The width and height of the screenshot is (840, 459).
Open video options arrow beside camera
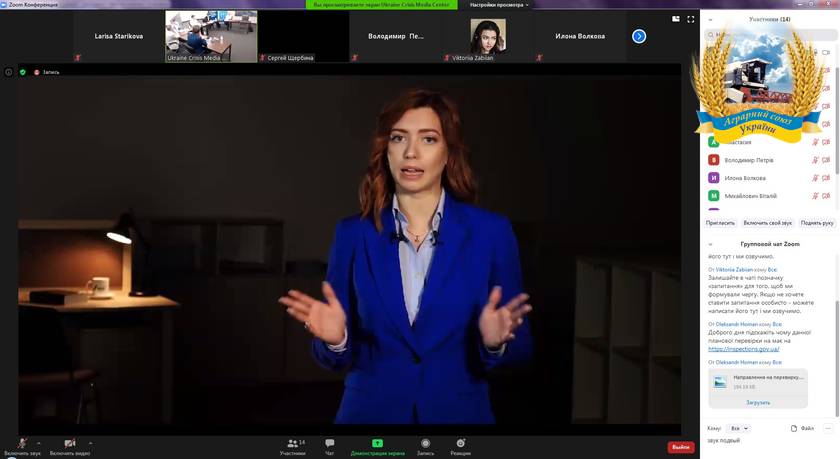[90, 443]
